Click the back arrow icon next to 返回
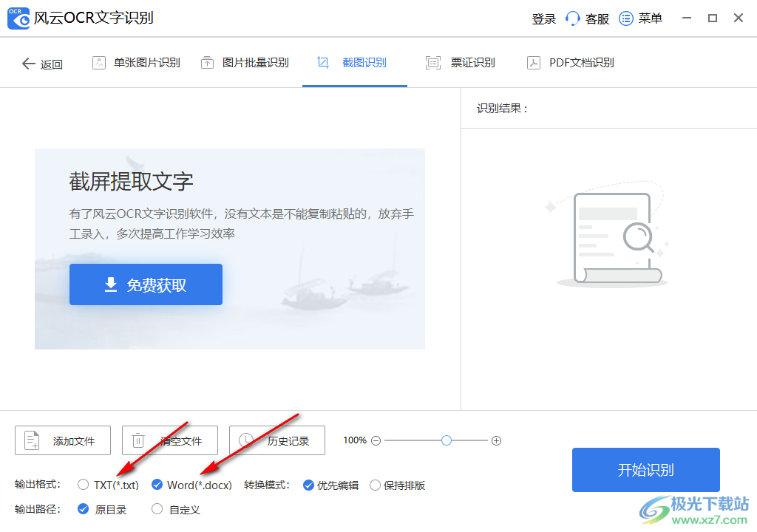The width and height of the screenshot is (757, 532). click(x=29, y=64)
